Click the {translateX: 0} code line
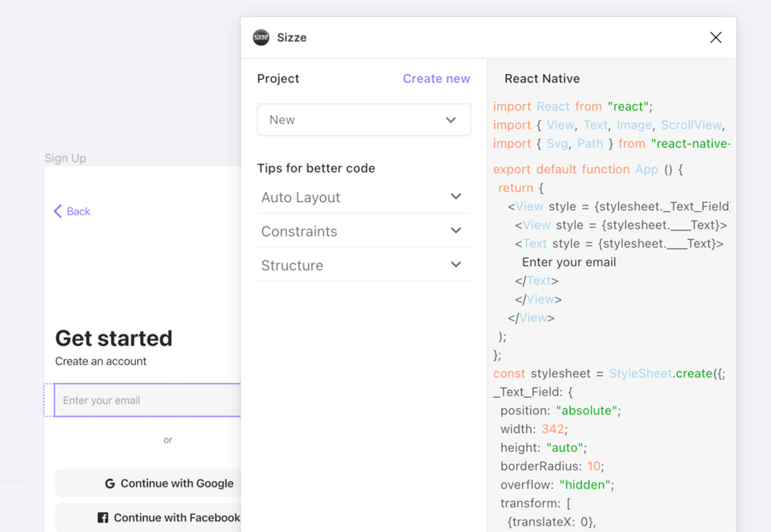 point(551,522)
